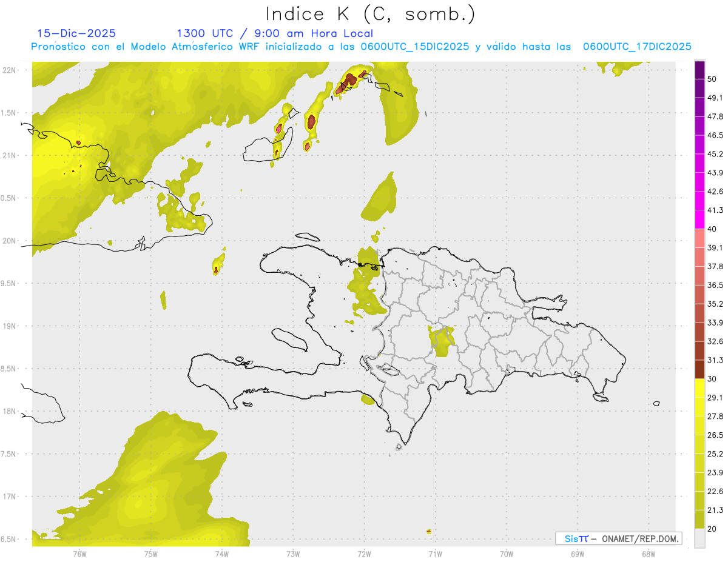The width and height of the screenshot is (728, 562).
Task: Click the colorbar value "35.2"
Action: pos(715,304)
